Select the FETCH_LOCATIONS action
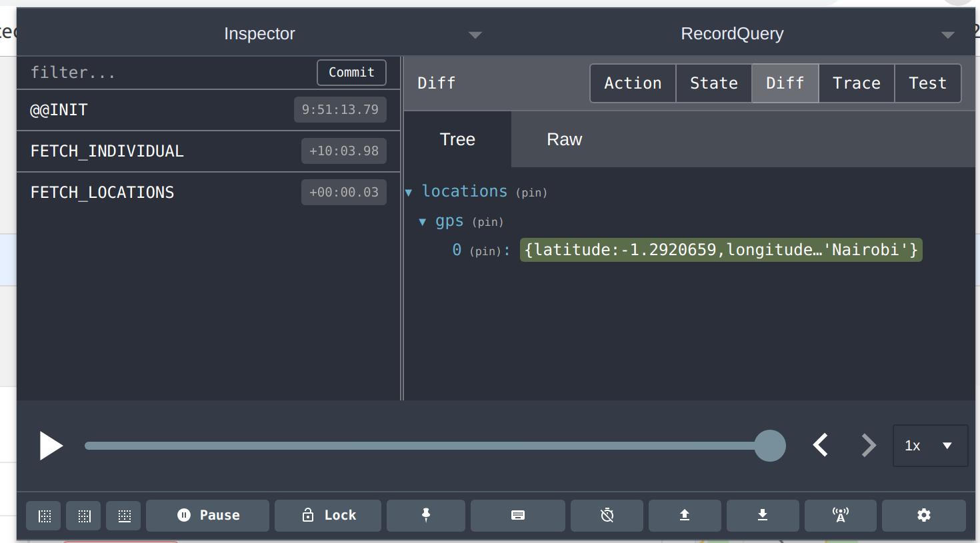This screenshot has width=980, height=543. click(102, 193)
